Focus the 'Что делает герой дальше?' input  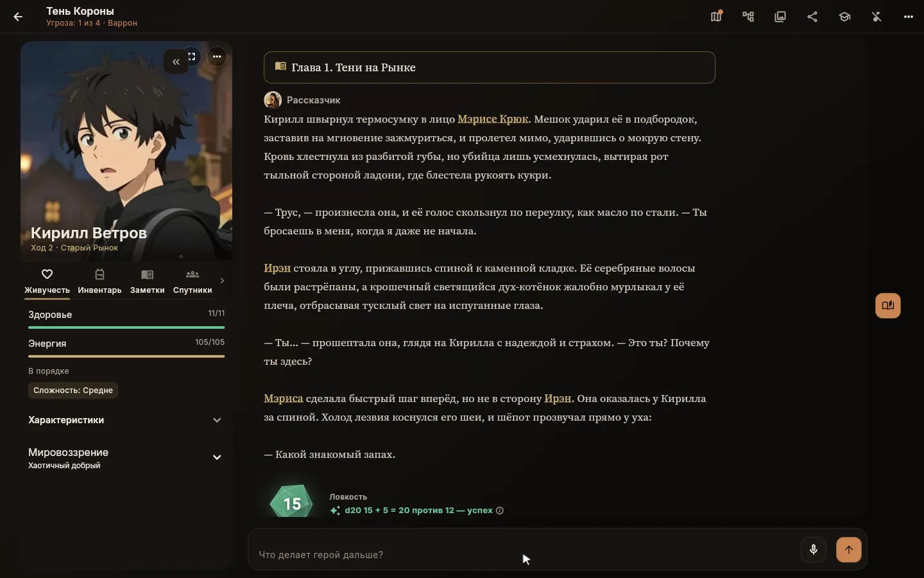tap(526, 554)
